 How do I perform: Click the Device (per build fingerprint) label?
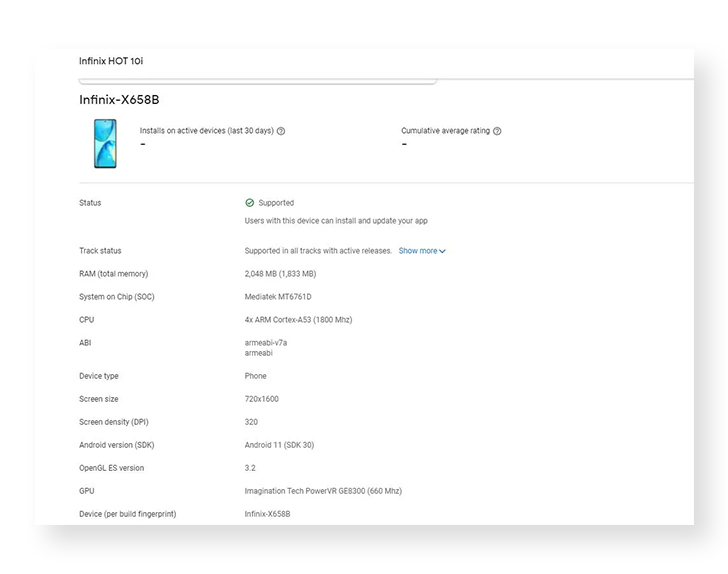[x=128, y=514]
